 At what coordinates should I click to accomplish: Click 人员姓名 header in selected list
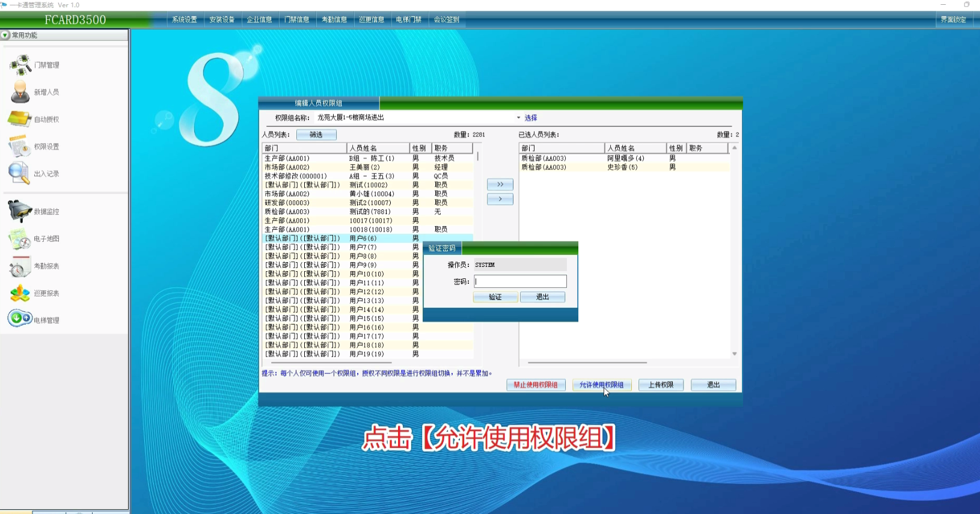(x=635, y=148)
